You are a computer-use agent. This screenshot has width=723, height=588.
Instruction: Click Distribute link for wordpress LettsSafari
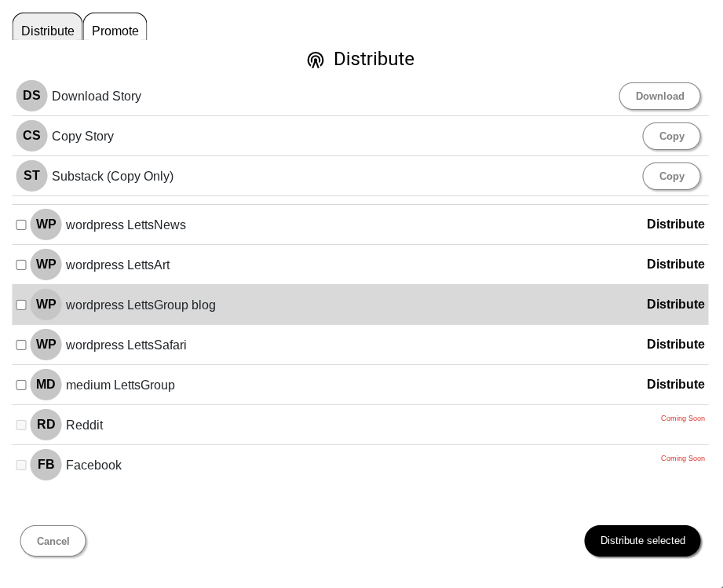[x=676, y=345]
